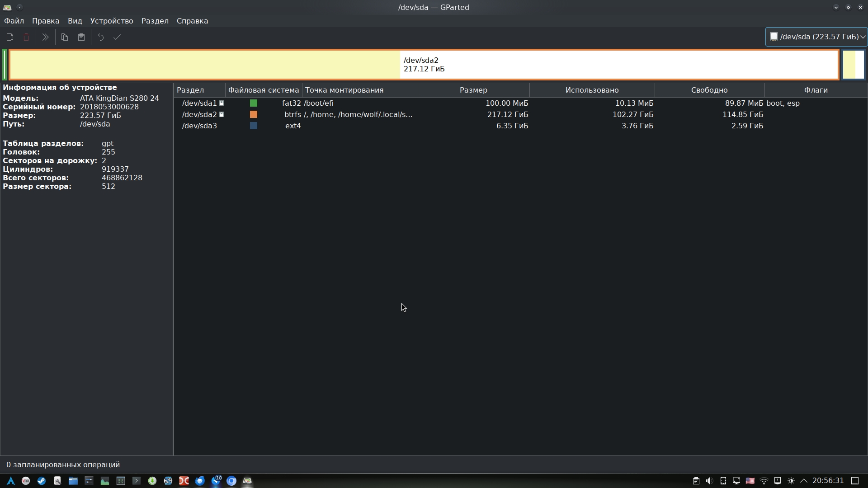Viewport: 868px width, 488px height.
Task: Expand the system tray hidden icons arrow
Action: point(804,481)
